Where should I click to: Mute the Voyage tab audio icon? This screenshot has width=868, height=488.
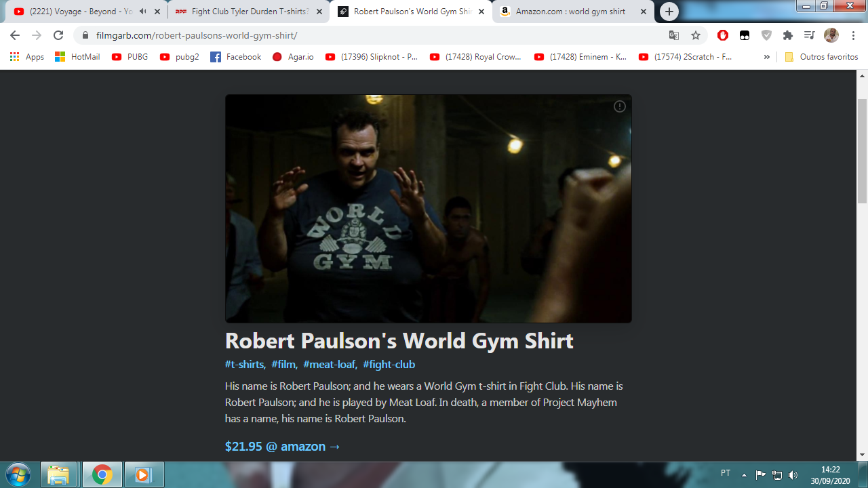point(143,12)
